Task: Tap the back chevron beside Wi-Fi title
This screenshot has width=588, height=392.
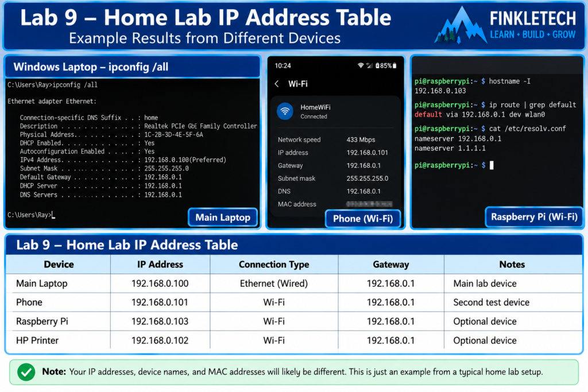Action: 277,84
